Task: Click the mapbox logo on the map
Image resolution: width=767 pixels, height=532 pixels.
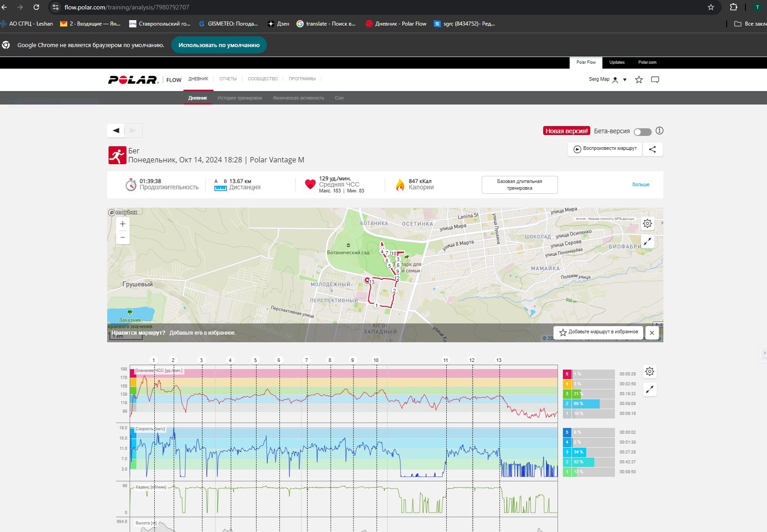Action: pos(123,212)
